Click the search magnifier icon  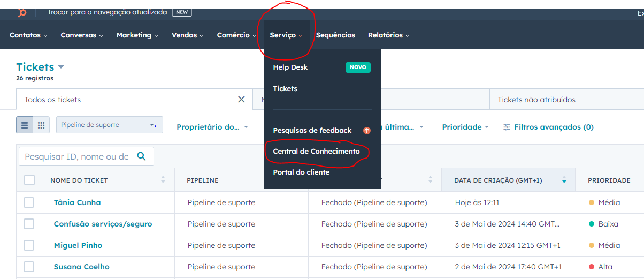coord(141,156)
